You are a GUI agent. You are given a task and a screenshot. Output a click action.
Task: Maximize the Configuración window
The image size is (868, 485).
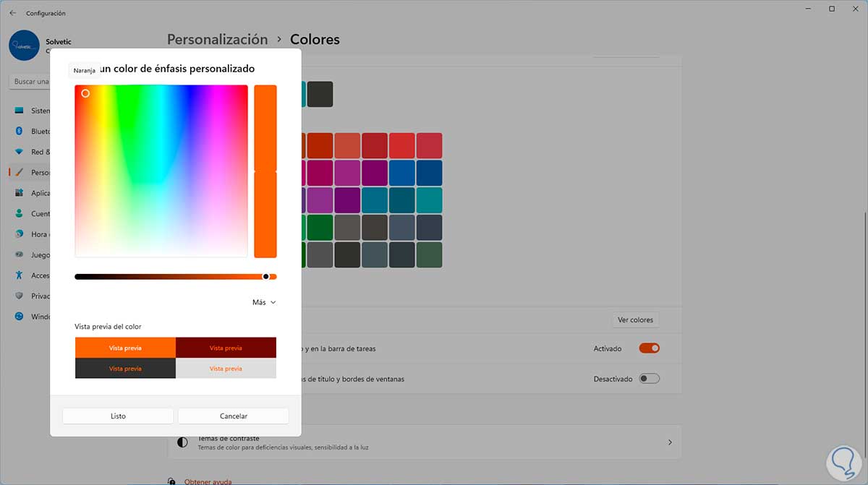pyautogui.click(x=832, y=9)
